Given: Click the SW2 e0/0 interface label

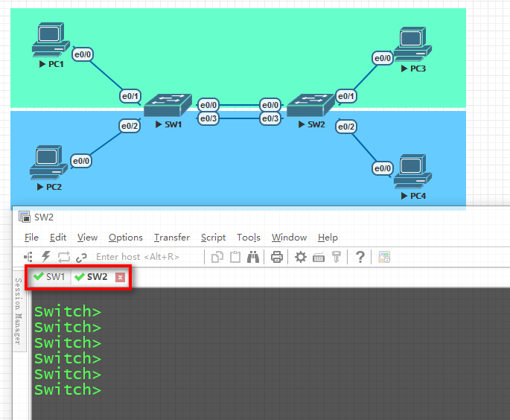Looking at the screenshot, I should point(270,105).
